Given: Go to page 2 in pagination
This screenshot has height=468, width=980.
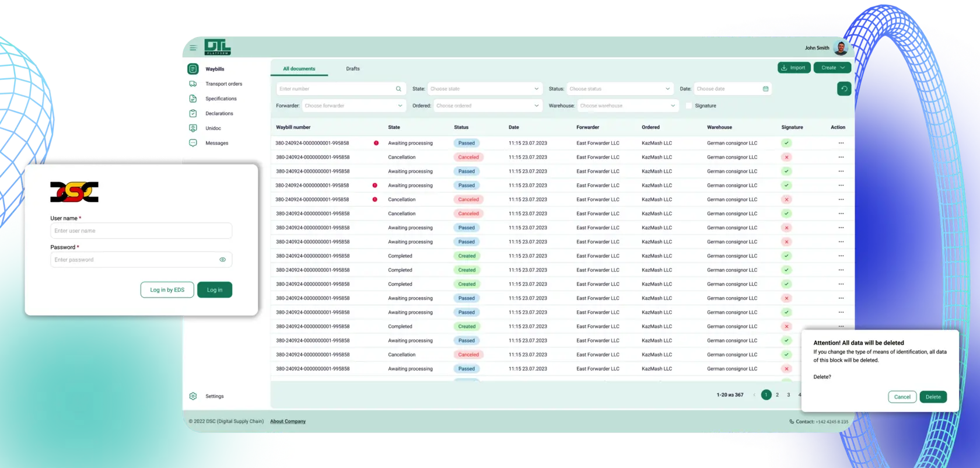Looking at the screenshot, I should pos(777,395).
